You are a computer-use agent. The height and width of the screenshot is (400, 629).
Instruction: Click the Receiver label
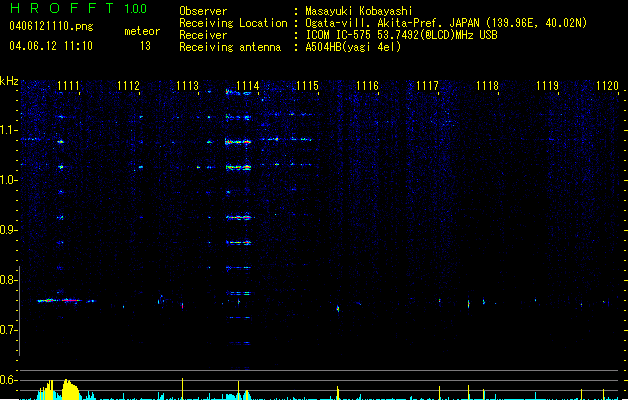(203, 35)
